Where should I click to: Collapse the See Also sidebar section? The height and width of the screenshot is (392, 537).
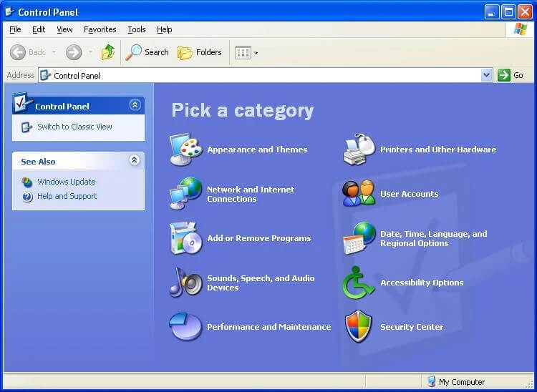point(135,161)
